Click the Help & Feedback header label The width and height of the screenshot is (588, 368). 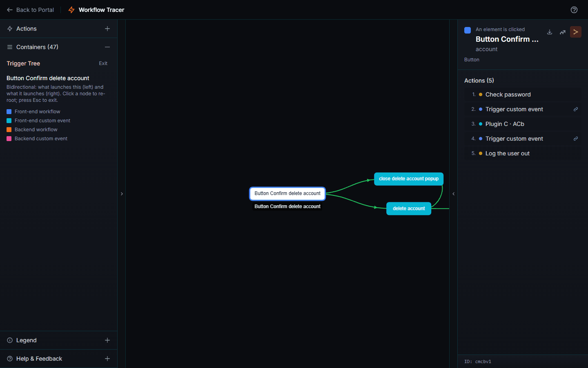tap(39, 359)
